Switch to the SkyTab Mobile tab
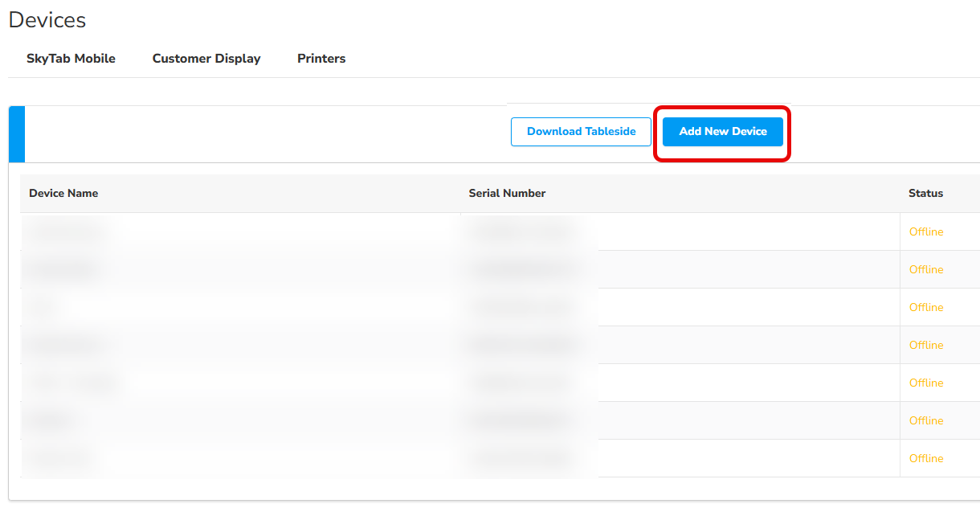 (x=71, y=59)
